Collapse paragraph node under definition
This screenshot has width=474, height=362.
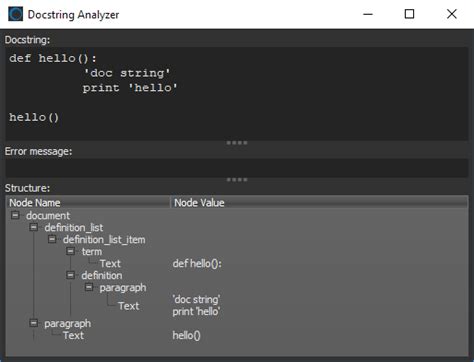(89, 287)
